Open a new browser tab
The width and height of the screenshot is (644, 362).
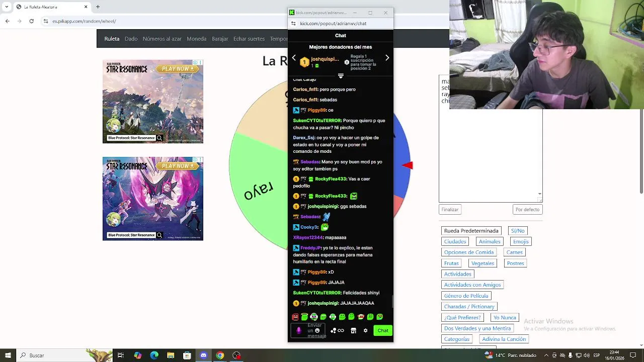[x=98, y=7]
